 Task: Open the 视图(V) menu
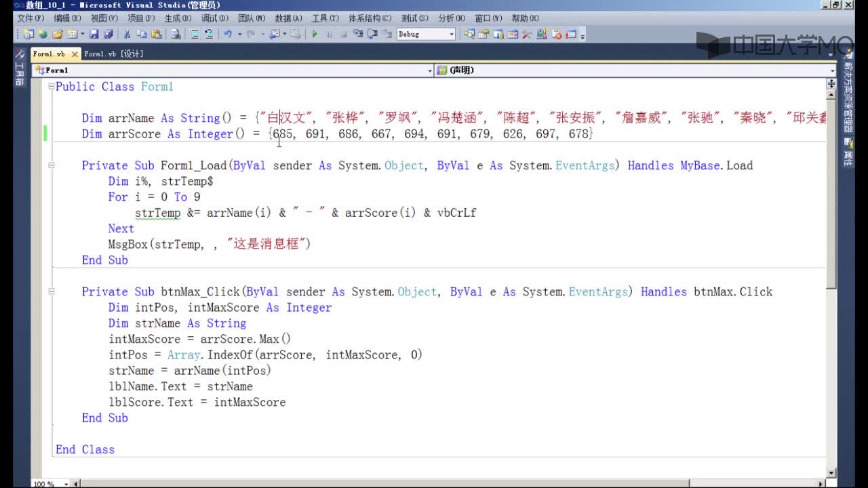click(104, 18)
